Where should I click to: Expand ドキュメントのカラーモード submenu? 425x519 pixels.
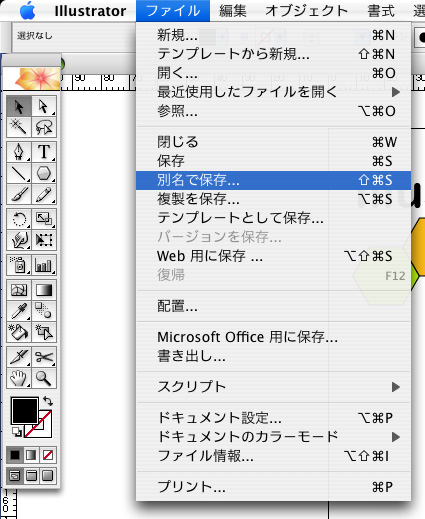click(273, 437)
